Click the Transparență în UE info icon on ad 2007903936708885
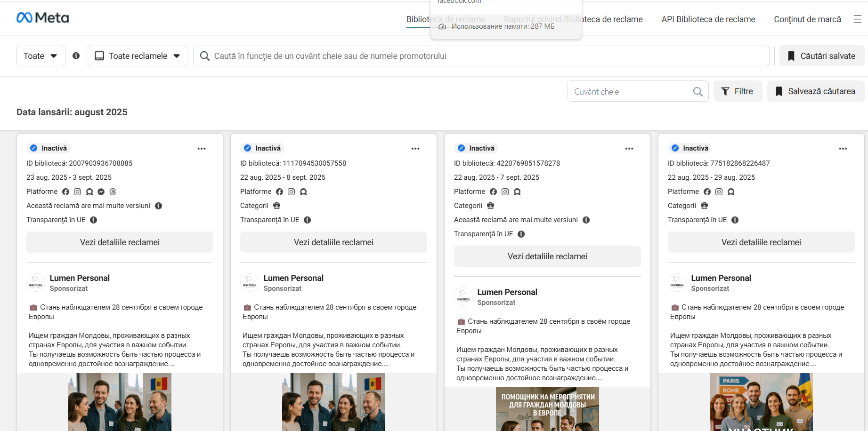868x431 pixels. coord(94,220)
